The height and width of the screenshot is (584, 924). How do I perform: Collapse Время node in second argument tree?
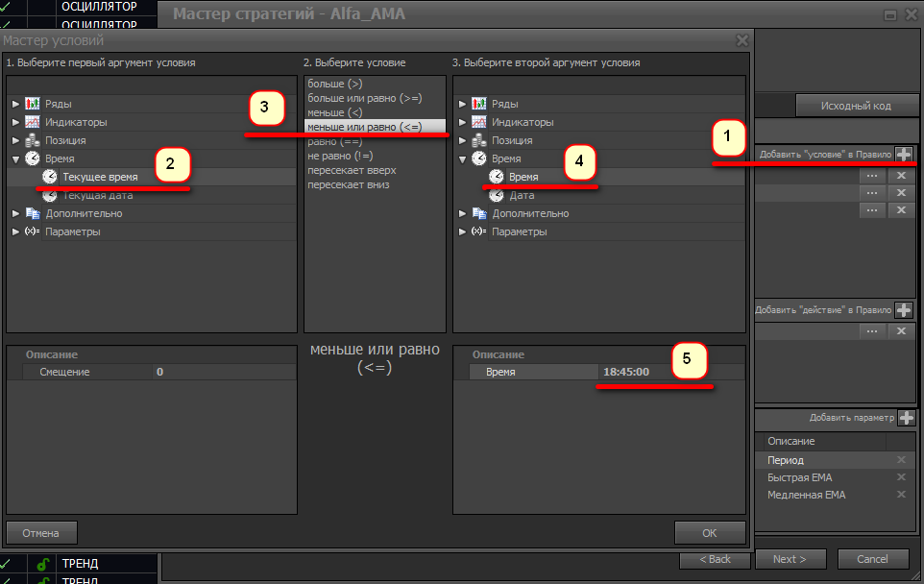coord(463,158)
